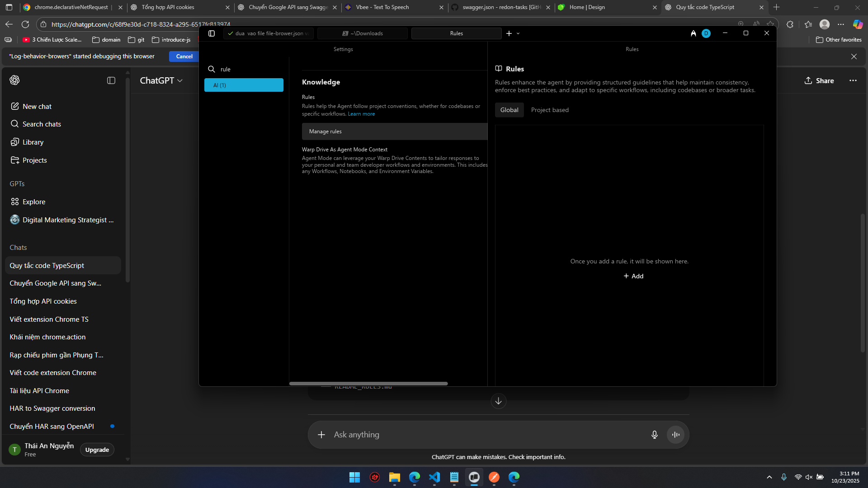
Task: Start voice mode with waveform icon
Action: tap(675, 435)
